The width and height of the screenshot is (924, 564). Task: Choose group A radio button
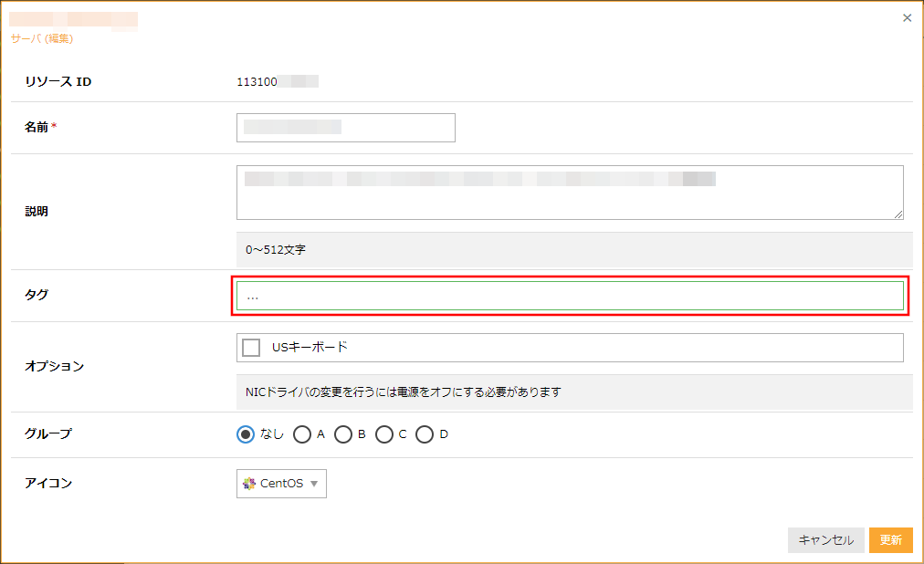click(302, 434)
